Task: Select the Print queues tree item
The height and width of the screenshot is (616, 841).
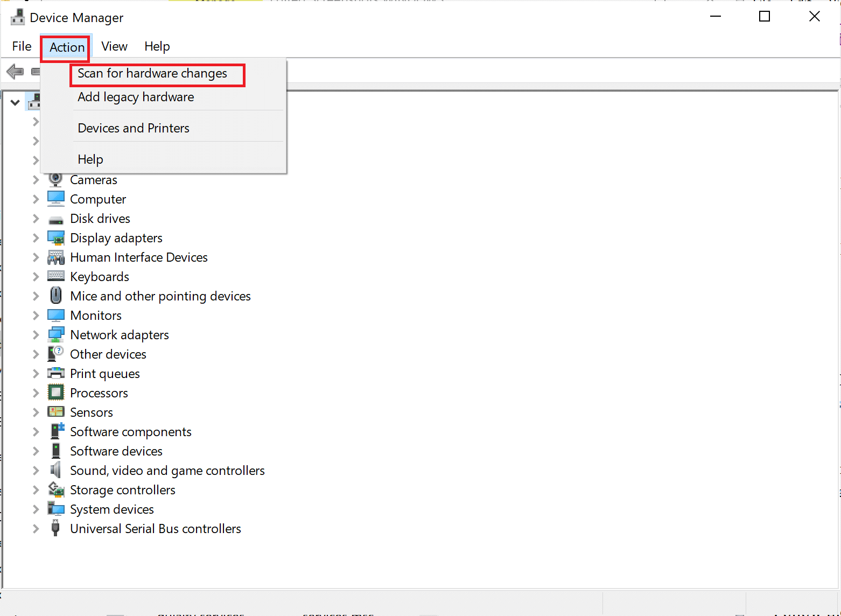Action: [104, 373]
